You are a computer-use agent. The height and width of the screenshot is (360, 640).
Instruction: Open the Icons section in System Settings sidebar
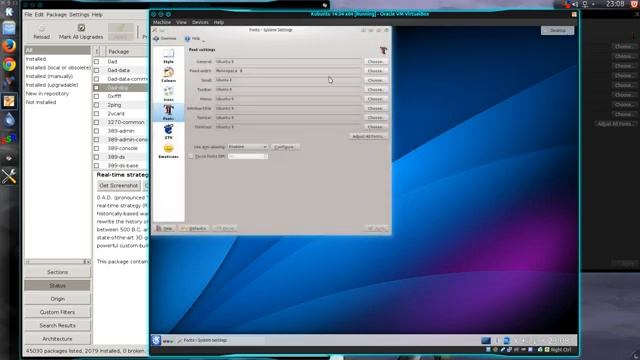(169, 94)
